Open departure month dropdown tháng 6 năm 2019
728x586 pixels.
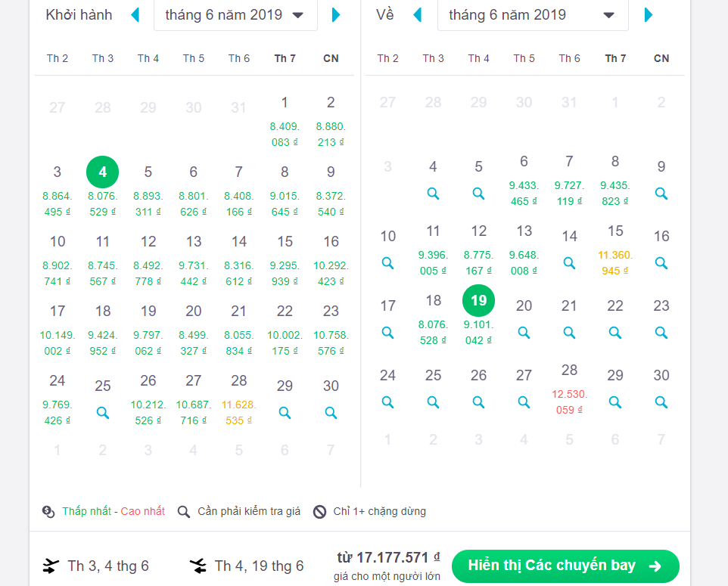pyautogui.click(x=235, y=15)
